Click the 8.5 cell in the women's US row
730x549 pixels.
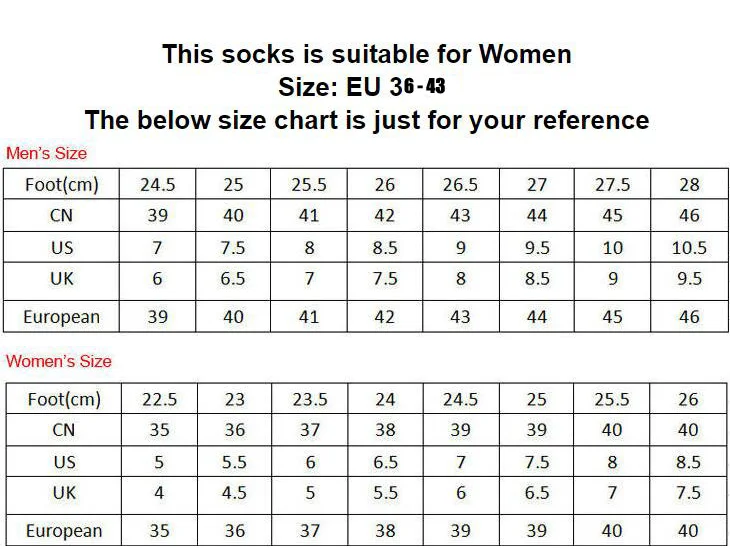[688, 462]
